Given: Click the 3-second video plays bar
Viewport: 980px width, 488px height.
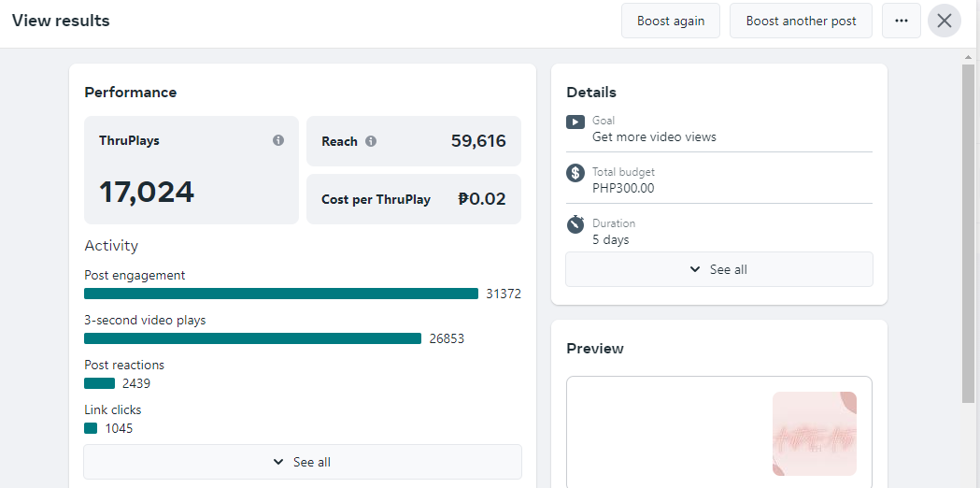Looking at the screenshot, I should (x=252, y=338).
